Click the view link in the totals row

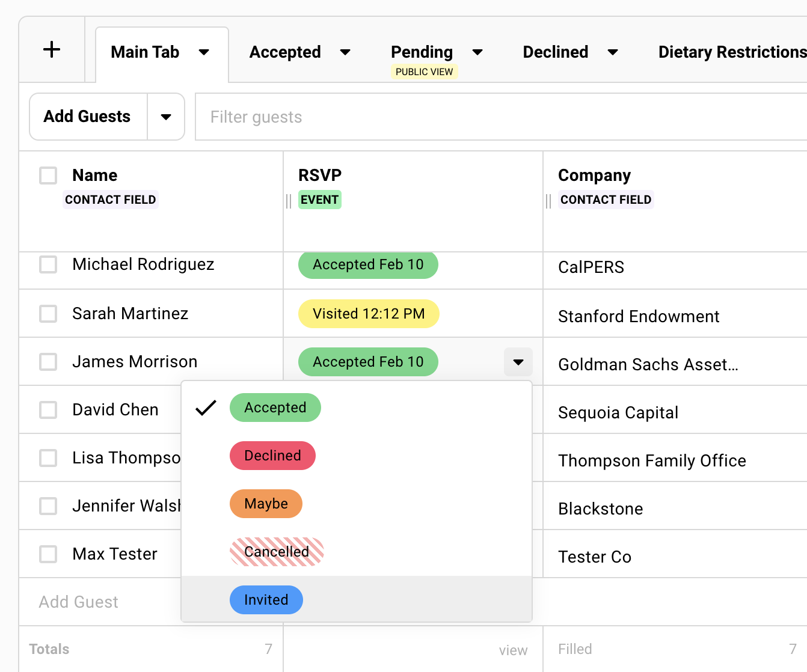[513, 650]
